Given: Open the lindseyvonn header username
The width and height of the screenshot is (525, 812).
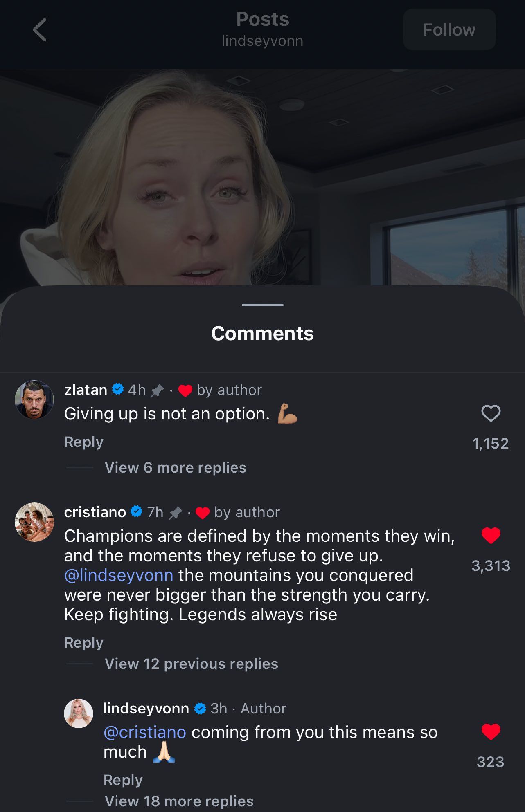Looking at the screenshot, I should pos(262,40).
